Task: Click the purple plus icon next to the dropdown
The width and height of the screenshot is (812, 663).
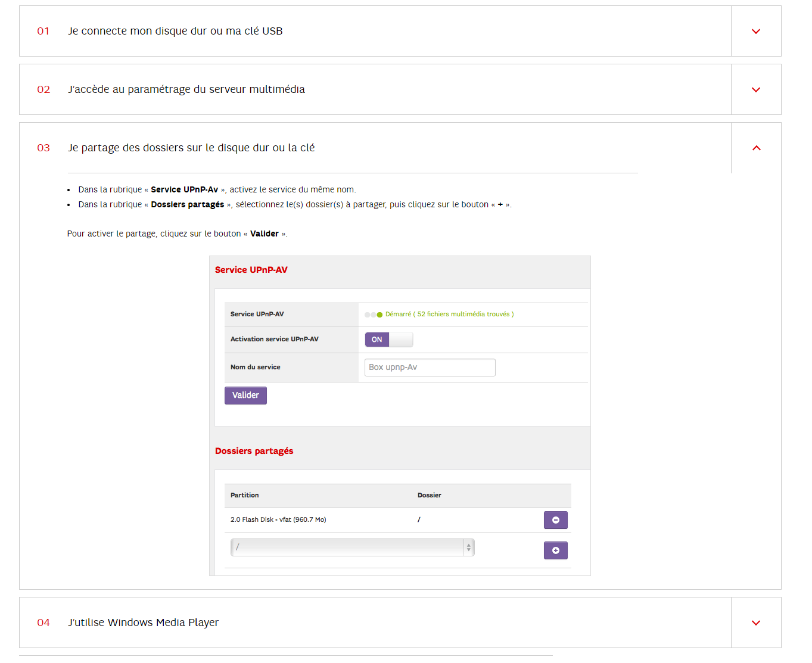Action: tap(555, 550)
